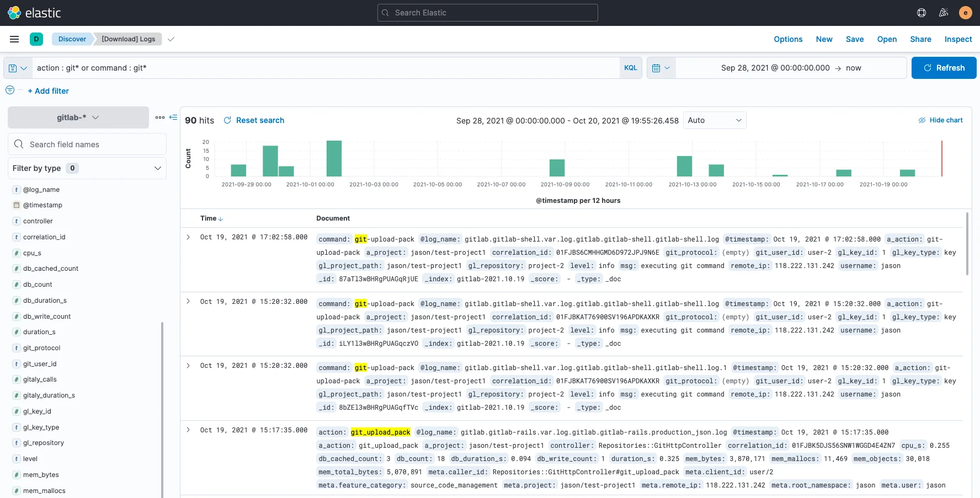
Task: Open the newsfeed icon in header
Action: 944,13
